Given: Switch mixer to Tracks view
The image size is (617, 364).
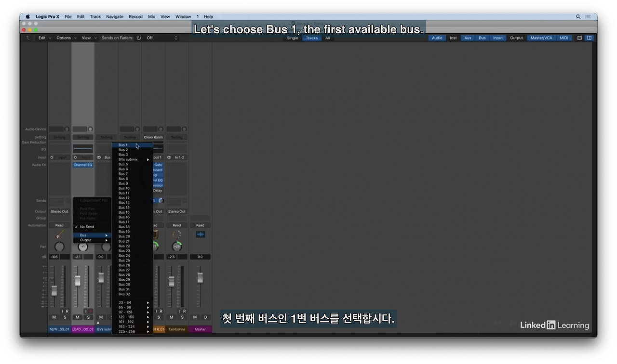Looking at the screenshot, I should tap(312, 38).
